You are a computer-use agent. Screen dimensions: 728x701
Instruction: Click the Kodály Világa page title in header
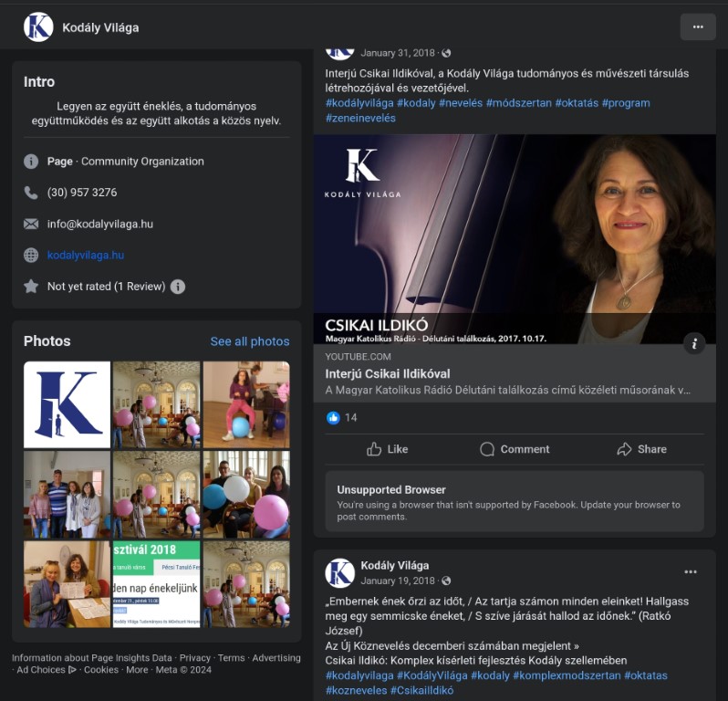tap(100, 27)
